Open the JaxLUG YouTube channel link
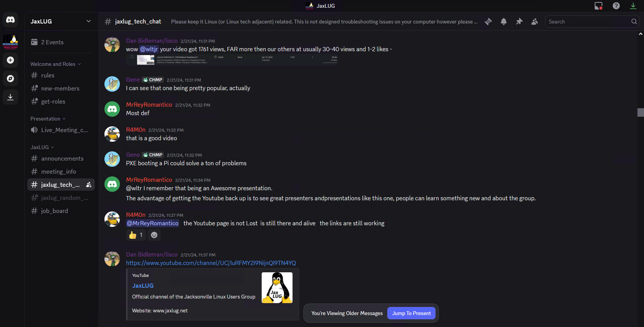Image resolution: width=644 pixels, height=327 pixels. (x=211, y=263)
